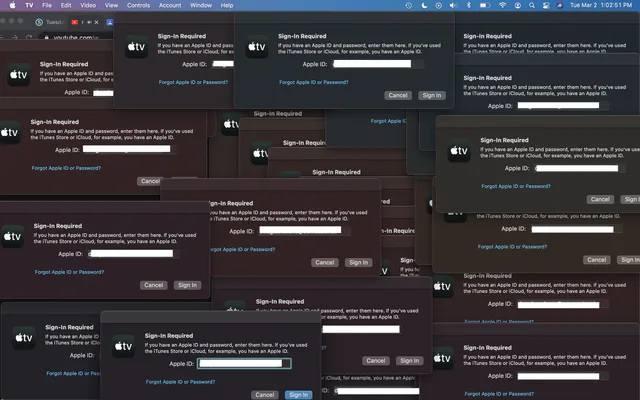The image size is (640, 400).
Task: Close the YouTube browser tab
Action: point(96,22)
